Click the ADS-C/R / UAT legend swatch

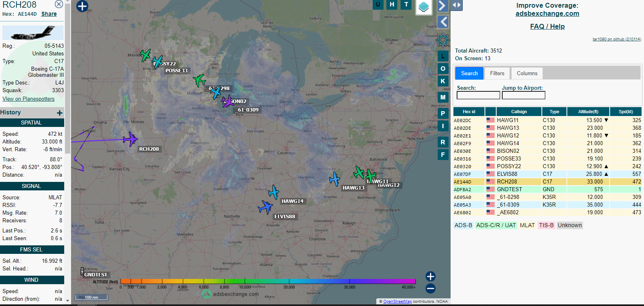[496, 225]
